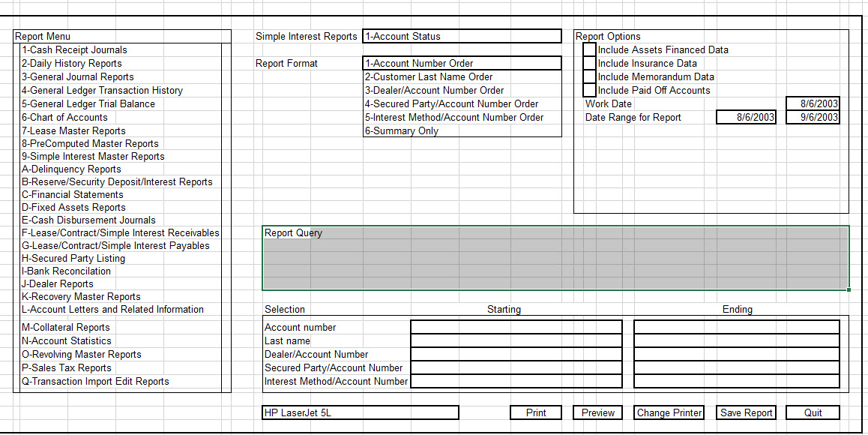Select the HP LaserJet 5L printer field
This screenshot has height=435, width=868.
(x=360, y=412)
